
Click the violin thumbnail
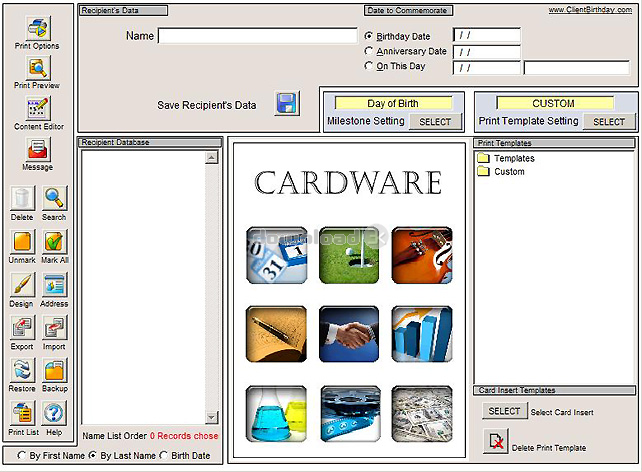click(x=422, y=255)
